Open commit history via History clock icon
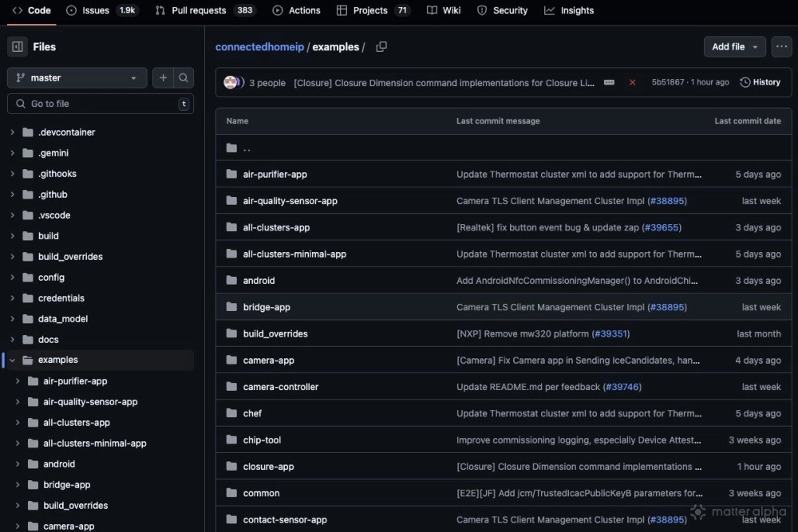The image size is (798, 532). (x=759, y=81)
